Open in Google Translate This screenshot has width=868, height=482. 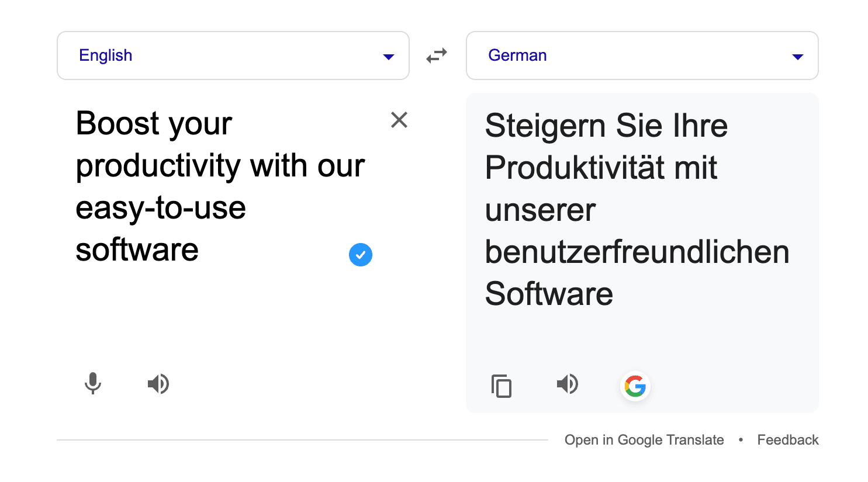point(644,440)
